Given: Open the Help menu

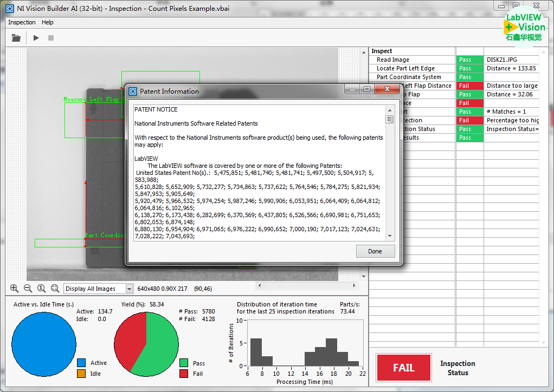Looking at the screenshot, I should [x=48, y=22].
